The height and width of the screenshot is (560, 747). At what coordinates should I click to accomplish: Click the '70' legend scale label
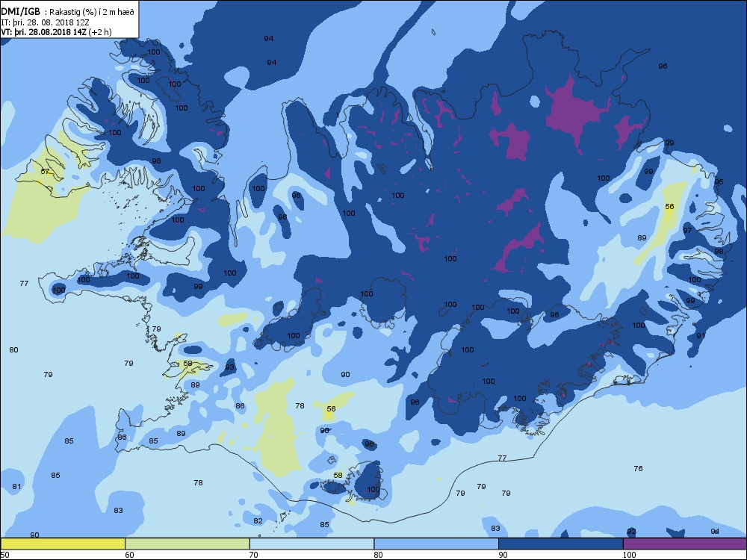click(x=254, y=555)
